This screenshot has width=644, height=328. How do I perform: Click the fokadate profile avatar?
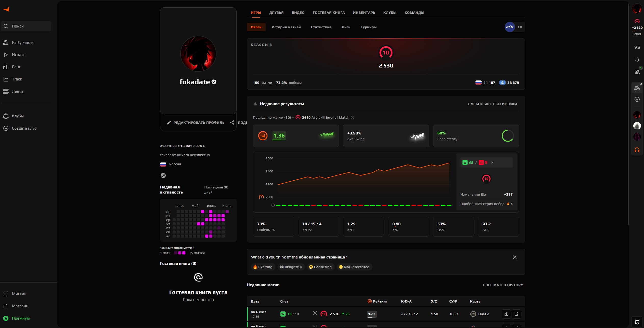(198, 54)
